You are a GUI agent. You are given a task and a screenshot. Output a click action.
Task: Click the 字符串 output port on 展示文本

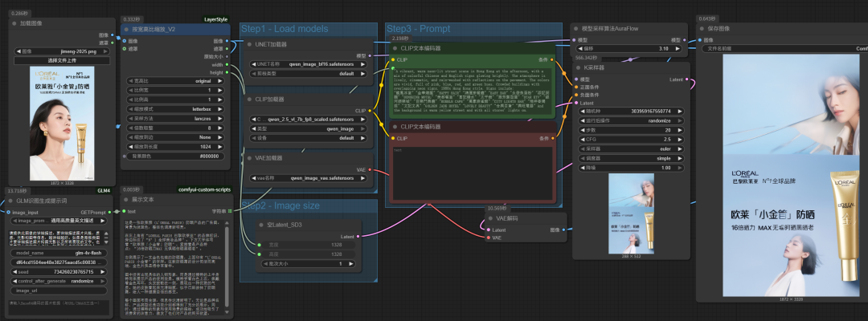coord(229,211)
